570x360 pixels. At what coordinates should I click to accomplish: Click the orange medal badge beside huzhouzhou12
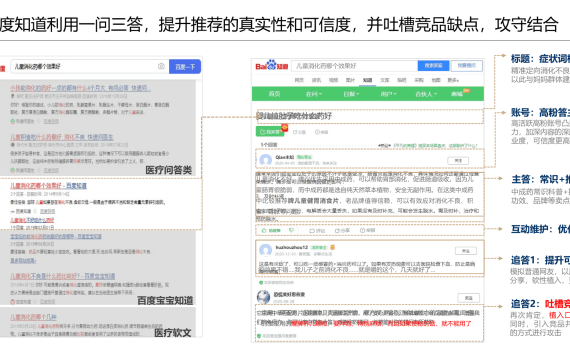332,247
